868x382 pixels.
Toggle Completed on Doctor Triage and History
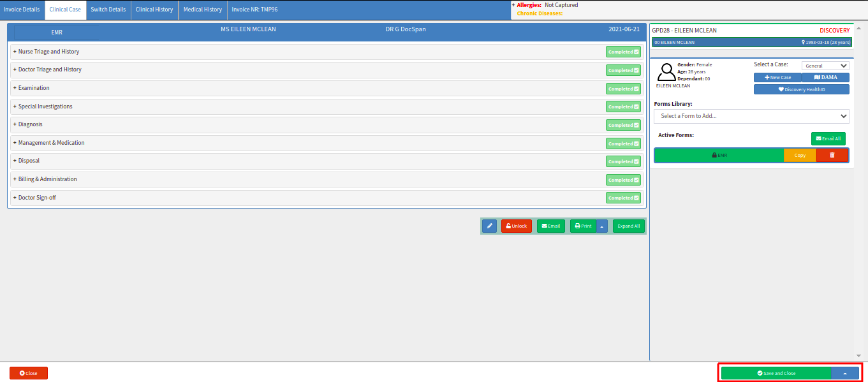[623, 70]
